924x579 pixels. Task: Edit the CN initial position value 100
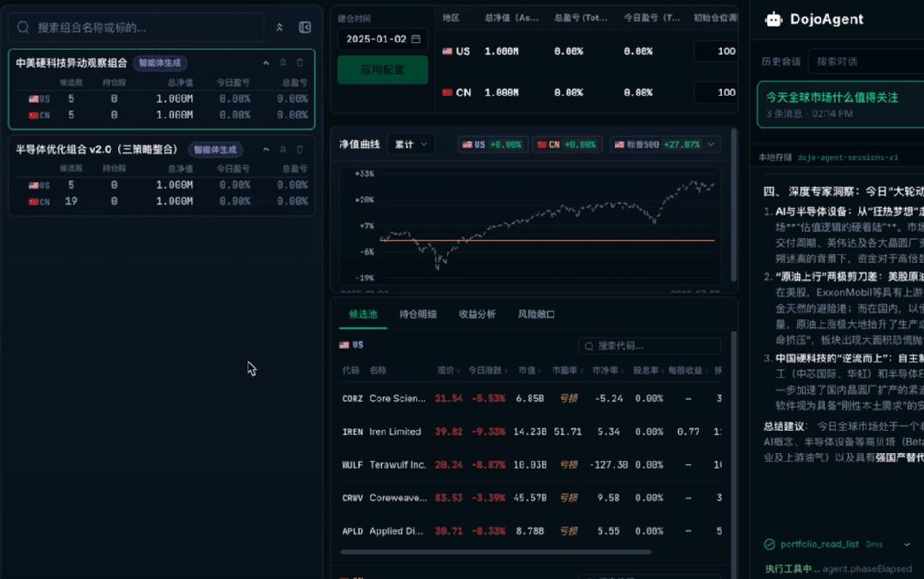pos(716,93)
